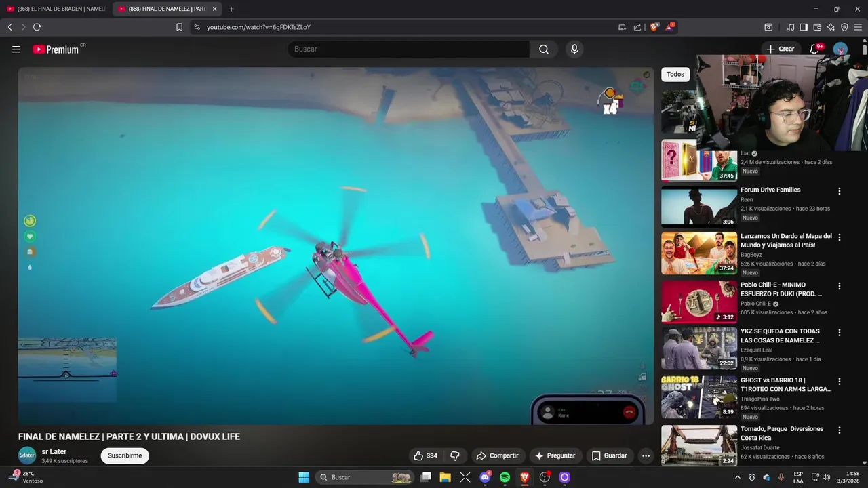Open sr Later channel avatar
868x488 pixels.
(27, 455)
